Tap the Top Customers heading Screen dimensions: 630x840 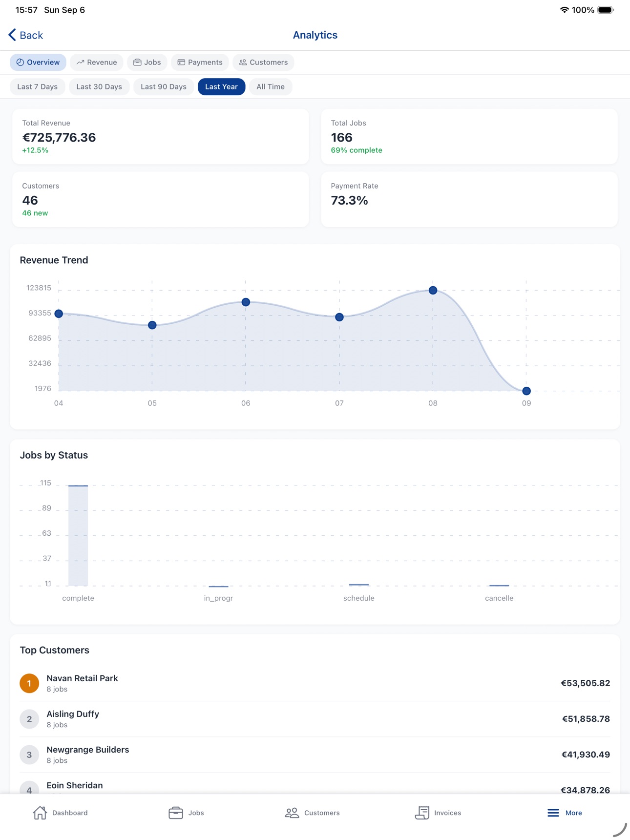(54, 650)
